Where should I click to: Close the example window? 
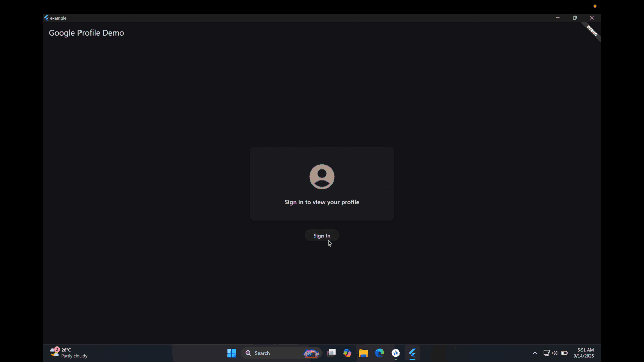tap(592, 18)
